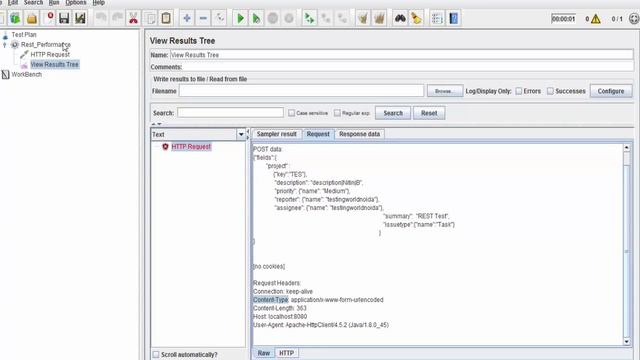
Task: Switch to Sampler result tab
Action: pos(276,134)
